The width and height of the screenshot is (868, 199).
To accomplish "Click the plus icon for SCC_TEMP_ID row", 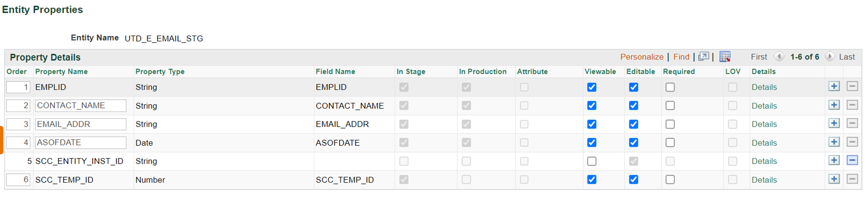I will 834,179.
